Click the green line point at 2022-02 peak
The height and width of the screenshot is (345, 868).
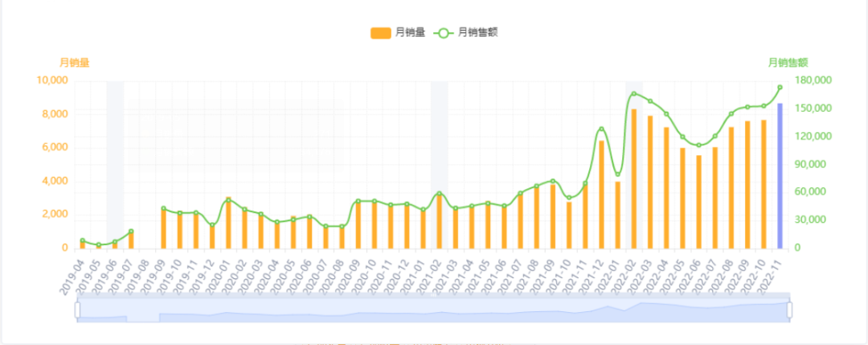[x=634, y=93]
